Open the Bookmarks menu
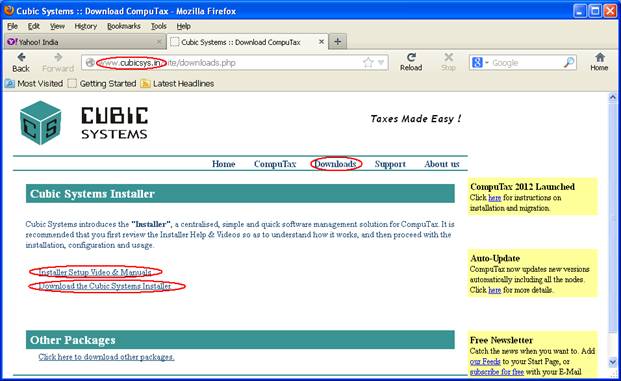The height and width of the screenshot is (381, 621). click(x=124, y=26)
